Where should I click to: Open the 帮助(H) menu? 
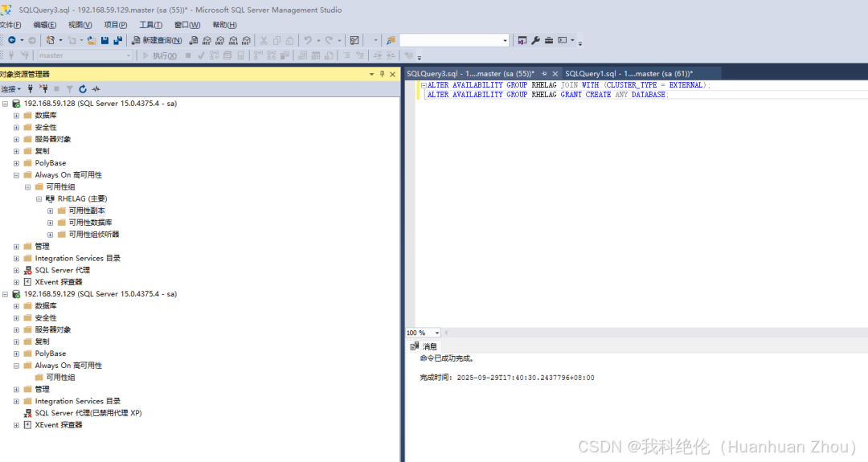[x=224, y=25]
